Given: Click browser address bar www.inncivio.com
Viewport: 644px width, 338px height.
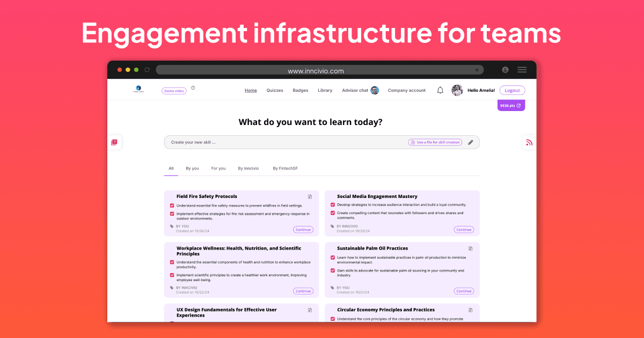Looking at the screenshot, I should (319, 70).
